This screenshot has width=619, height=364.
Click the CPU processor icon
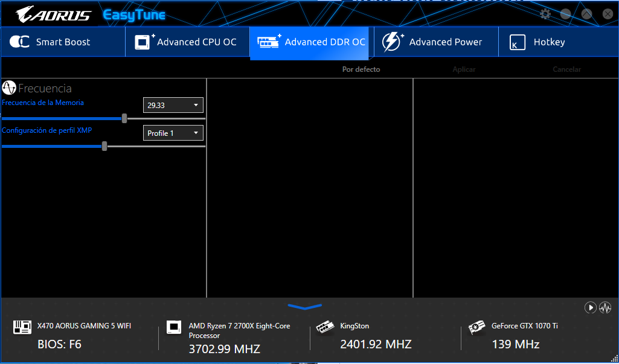point(174,327)
